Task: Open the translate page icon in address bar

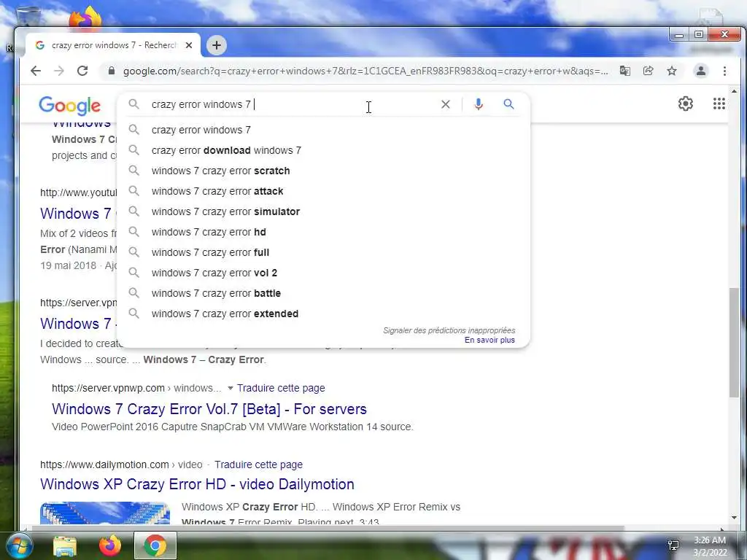Action: [x=624, y=71]
